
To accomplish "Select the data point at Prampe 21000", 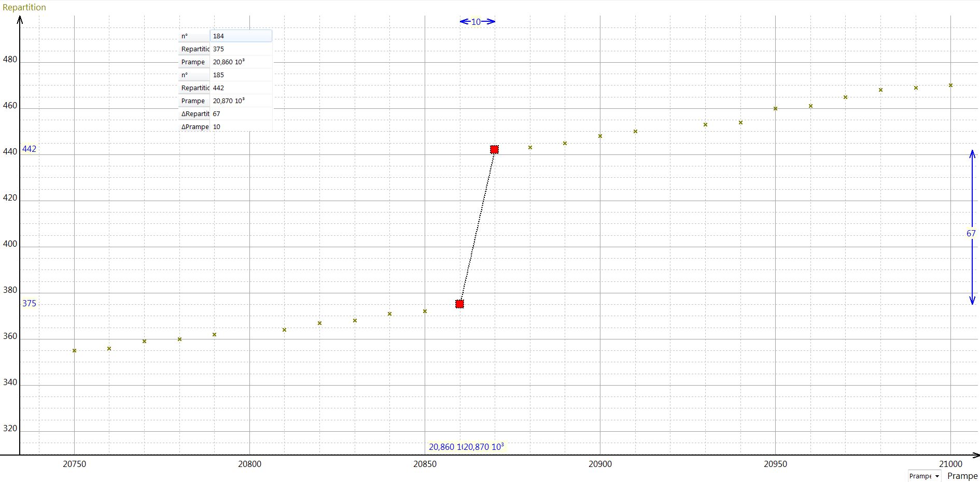I will pyautogui.click(x=950, y=86).
